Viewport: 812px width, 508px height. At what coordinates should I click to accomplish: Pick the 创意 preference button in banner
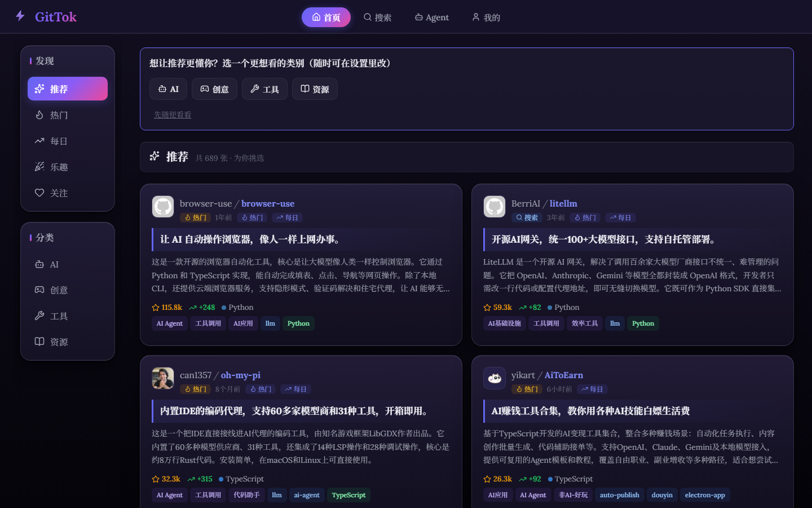coord(214,89)
